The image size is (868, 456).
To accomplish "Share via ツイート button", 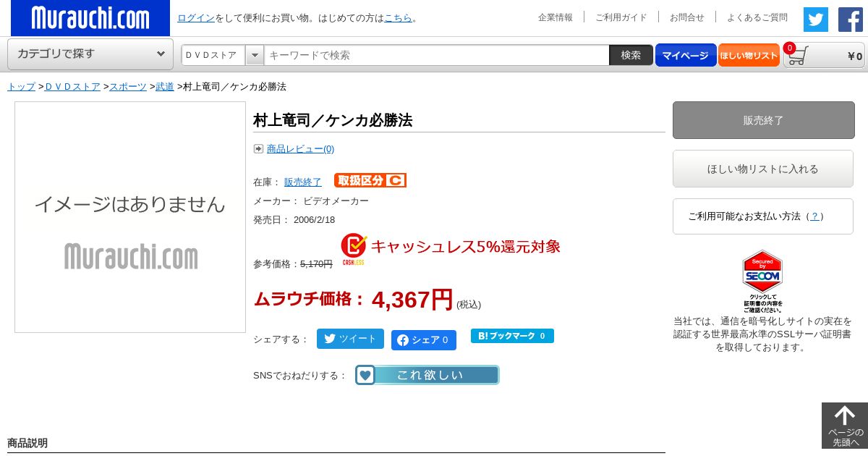I will 350,339.
